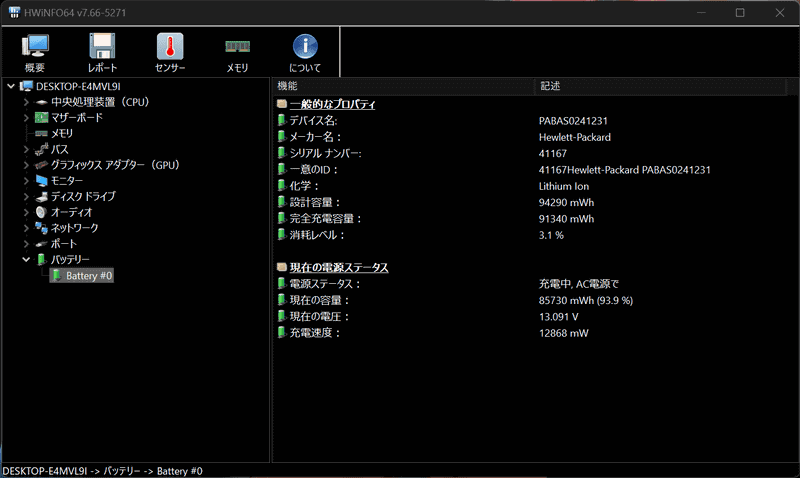Image resolution: width=800 pixels, height=478 pixels.
Task: Select the Hewlett-Packard manufacturer value
Action: coord(574,137)
